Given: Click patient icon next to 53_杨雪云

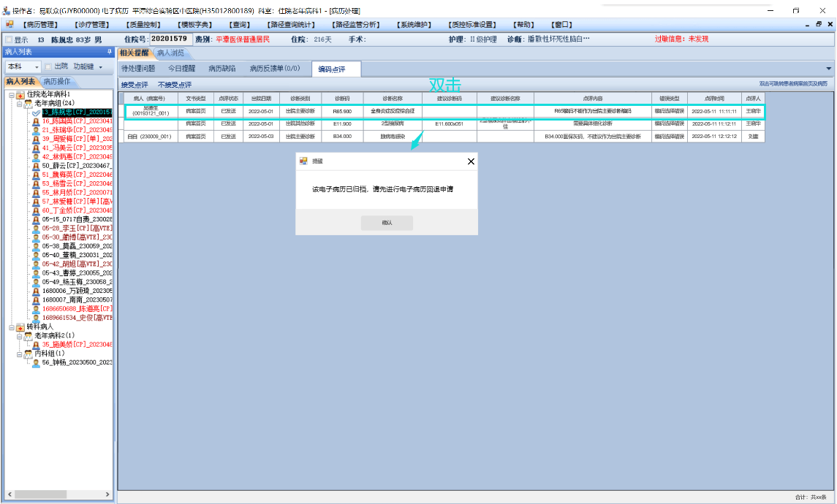Looking at the screenshot, I should click(36, 184).
